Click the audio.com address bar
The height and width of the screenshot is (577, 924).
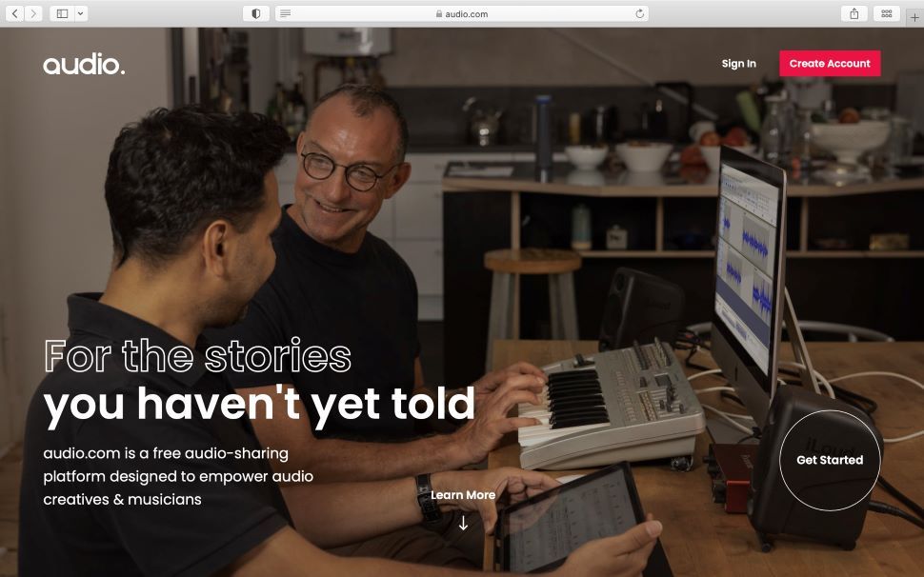click(462, 13)
